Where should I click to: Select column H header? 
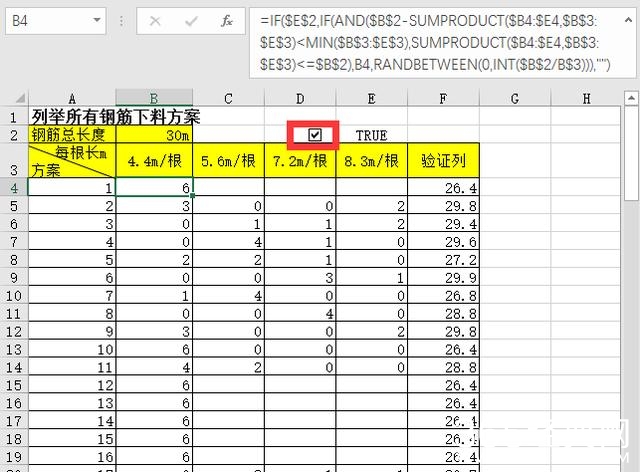[x=586, y=98]
